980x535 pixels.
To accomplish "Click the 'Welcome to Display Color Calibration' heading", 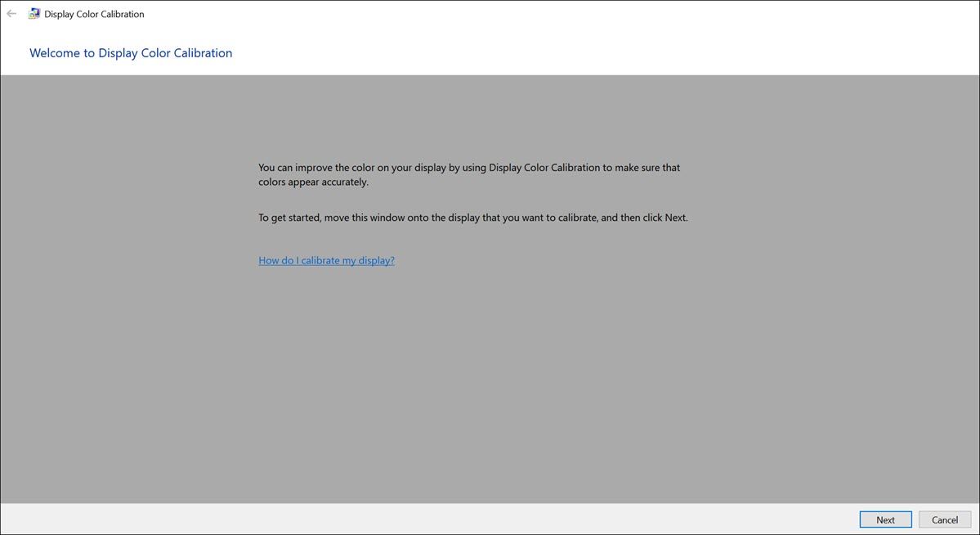I will coord(130,52).
